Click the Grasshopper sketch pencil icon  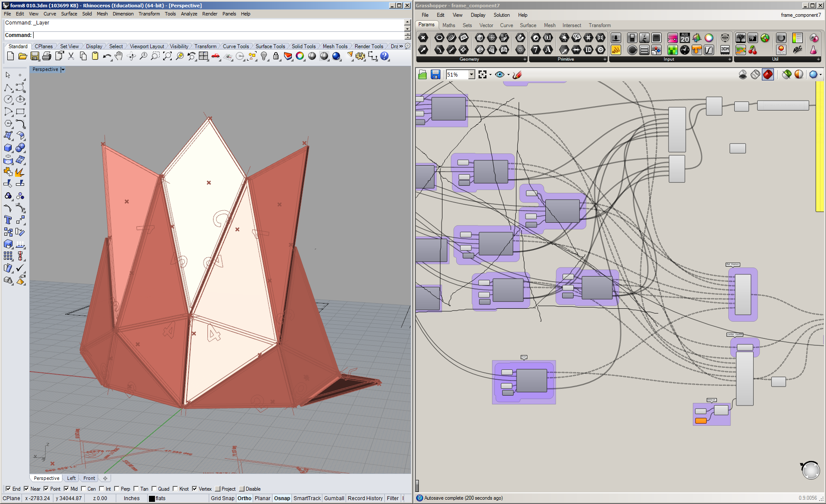pos(517,75)
